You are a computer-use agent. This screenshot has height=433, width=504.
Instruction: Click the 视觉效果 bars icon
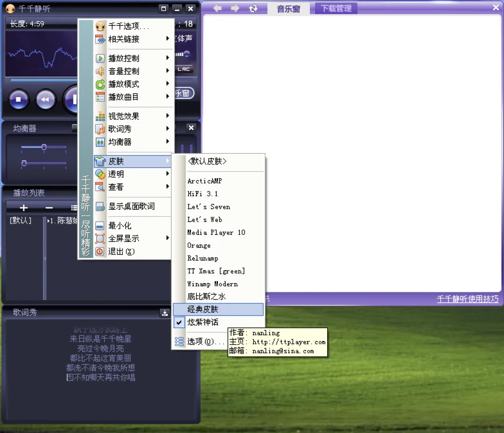click(100, 116)
